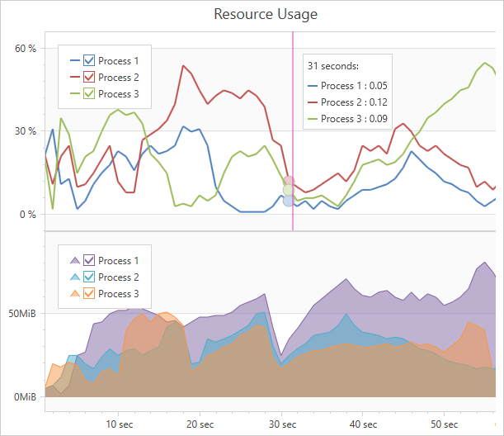
Task: Click the blue crosshair point on Process 1 line
Action: coord(289,201)
